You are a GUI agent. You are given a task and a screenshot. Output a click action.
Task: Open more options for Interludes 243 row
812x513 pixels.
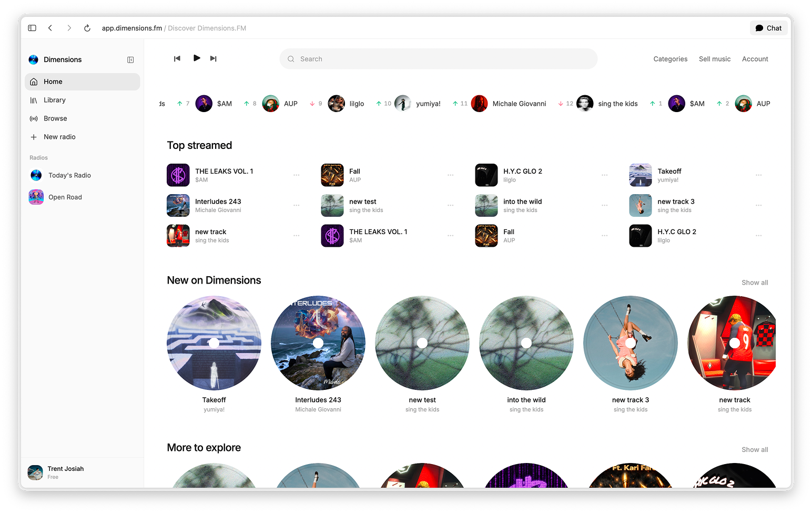click(297, 205)
